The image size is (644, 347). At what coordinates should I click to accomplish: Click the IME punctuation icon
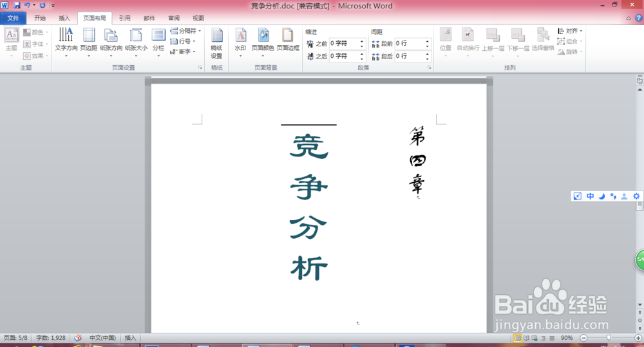click(613, 196)
